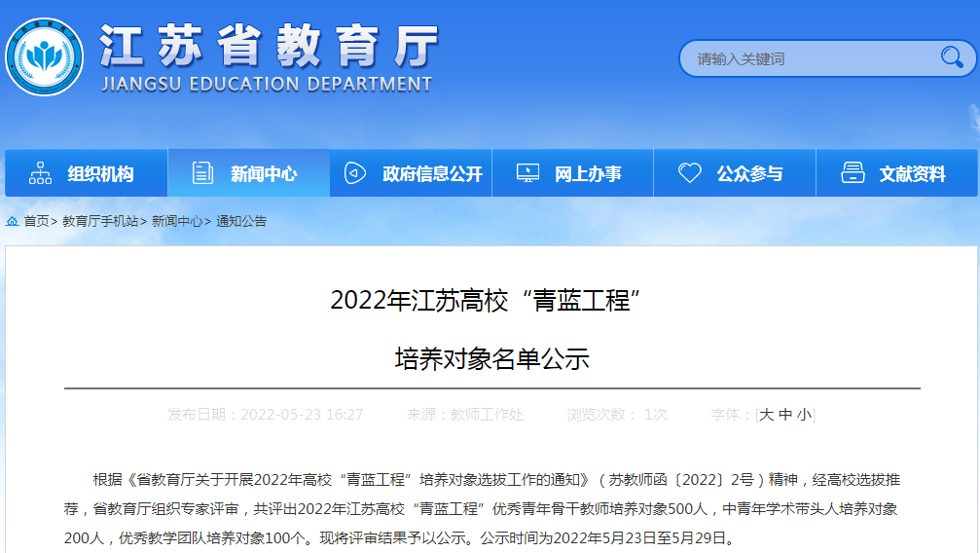Image resolution: width=980 pixels, height=553 pixels.
Task: Click the 首页 breadcrumb link
Action: tap(36, 222)
